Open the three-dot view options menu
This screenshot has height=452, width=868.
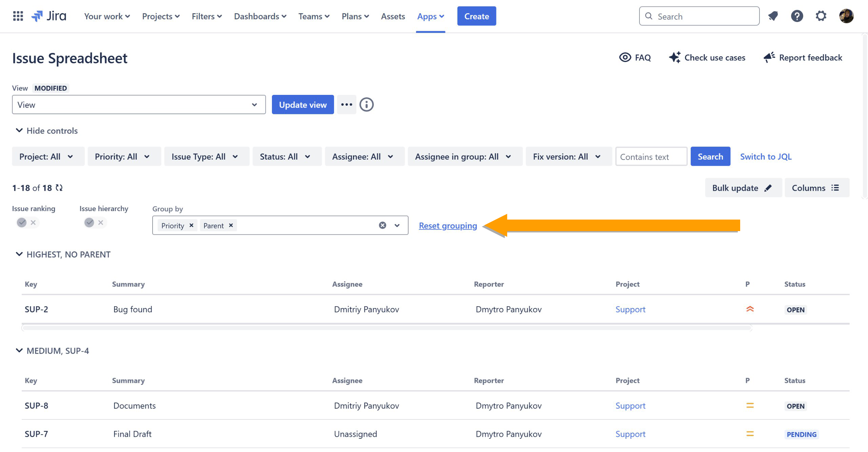(x=347, y=105)
